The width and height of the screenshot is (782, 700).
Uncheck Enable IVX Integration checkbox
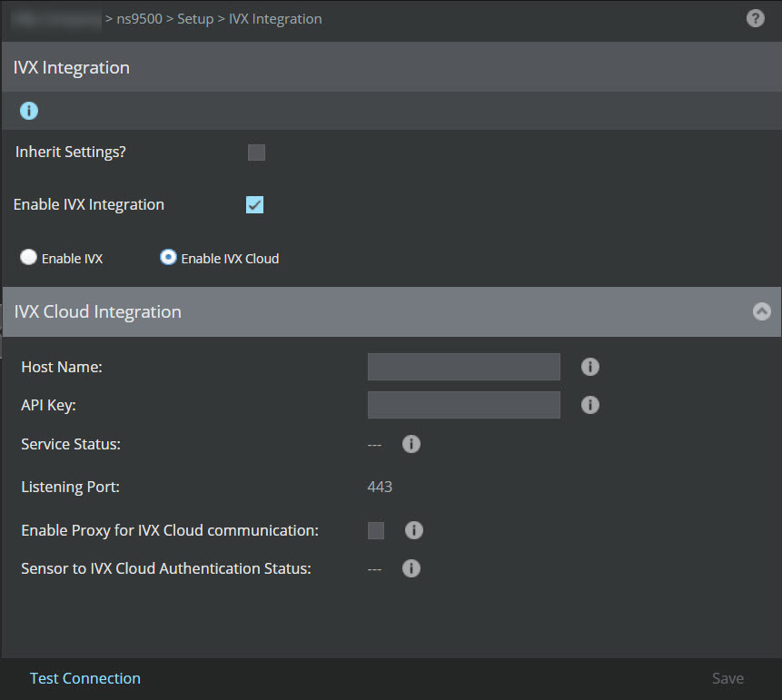[254, 205]
